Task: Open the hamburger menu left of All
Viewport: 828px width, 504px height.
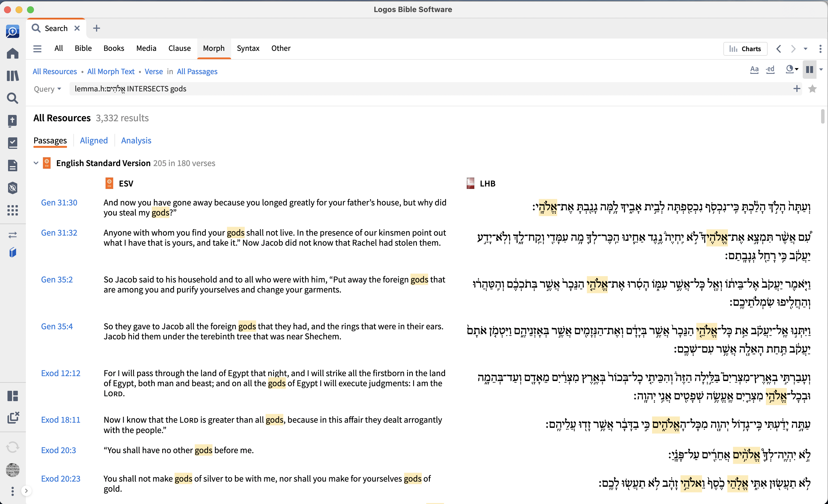Action: (37, 49)
